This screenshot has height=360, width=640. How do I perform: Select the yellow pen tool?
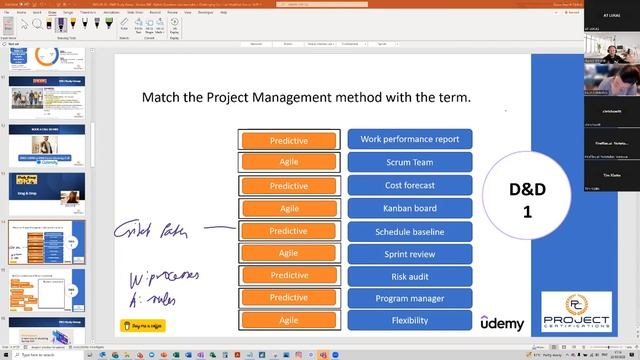tap(73, 24)
